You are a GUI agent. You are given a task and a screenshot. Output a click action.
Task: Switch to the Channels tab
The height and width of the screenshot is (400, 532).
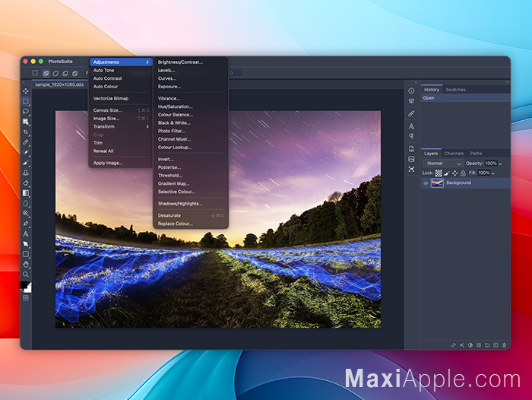tap(454, 154)
